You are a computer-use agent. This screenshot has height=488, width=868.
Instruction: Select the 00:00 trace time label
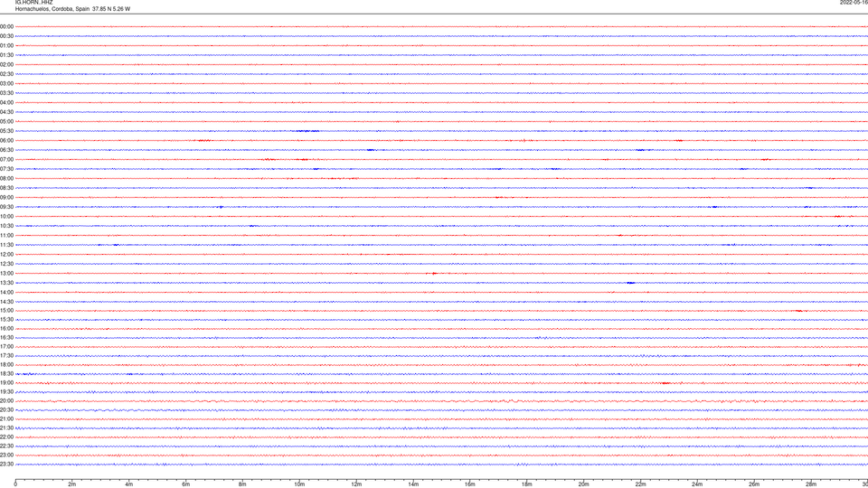point(6,26)
